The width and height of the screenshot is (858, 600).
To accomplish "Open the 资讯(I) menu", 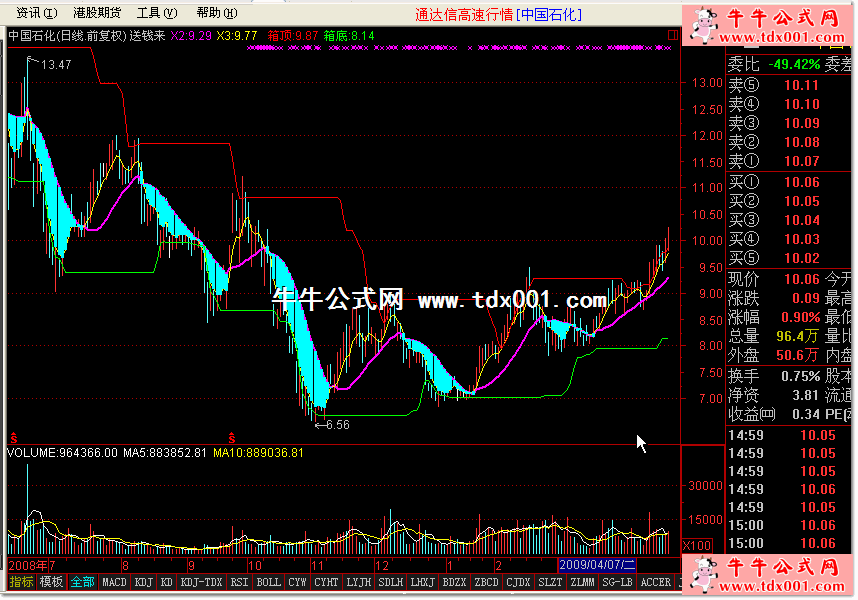I will click(37, 13).
